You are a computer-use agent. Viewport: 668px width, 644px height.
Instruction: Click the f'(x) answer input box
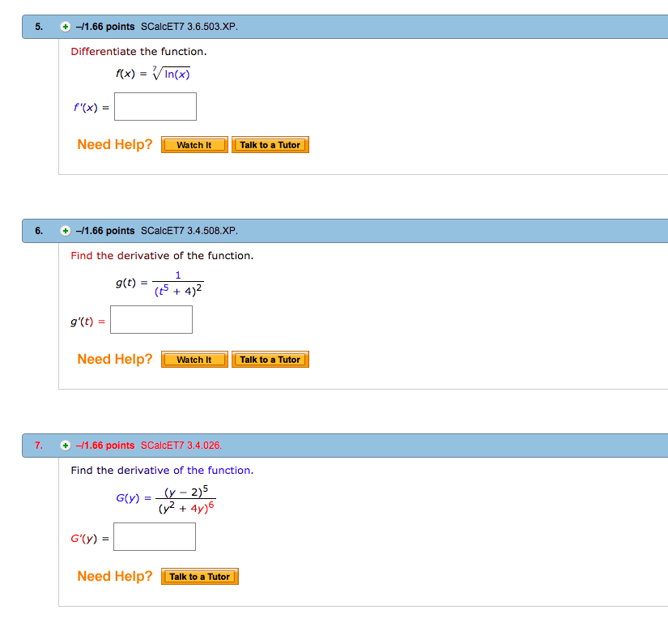[x=155, y=107]
